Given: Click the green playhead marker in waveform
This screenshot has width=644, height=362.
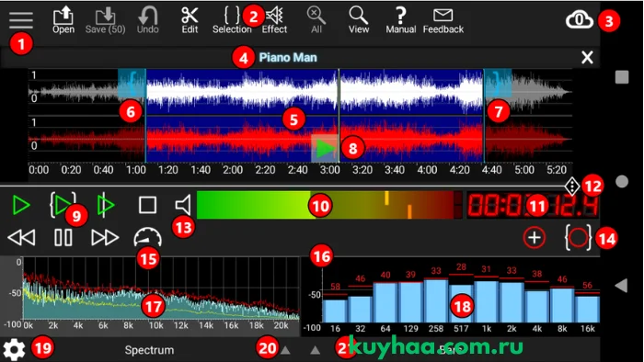Looking at the screenshot, I should [325, 148].
